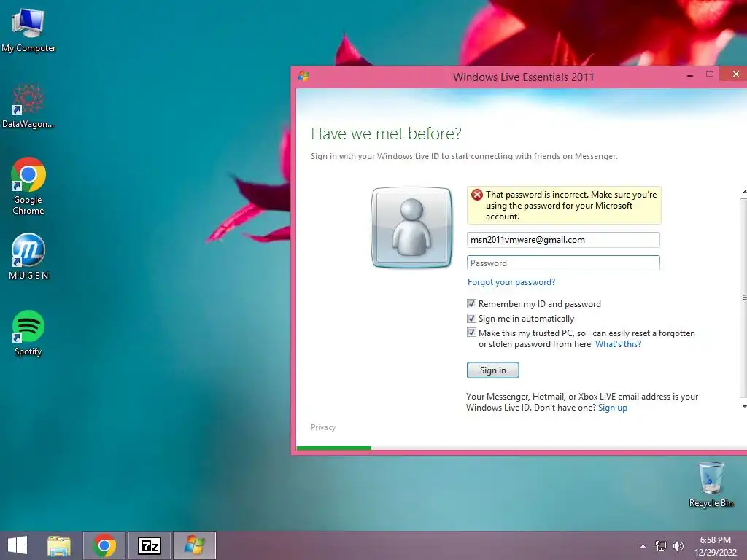Click the password incorrect error message
The height and width of the screenshot is (560, 747).
(x=564, y=205)
